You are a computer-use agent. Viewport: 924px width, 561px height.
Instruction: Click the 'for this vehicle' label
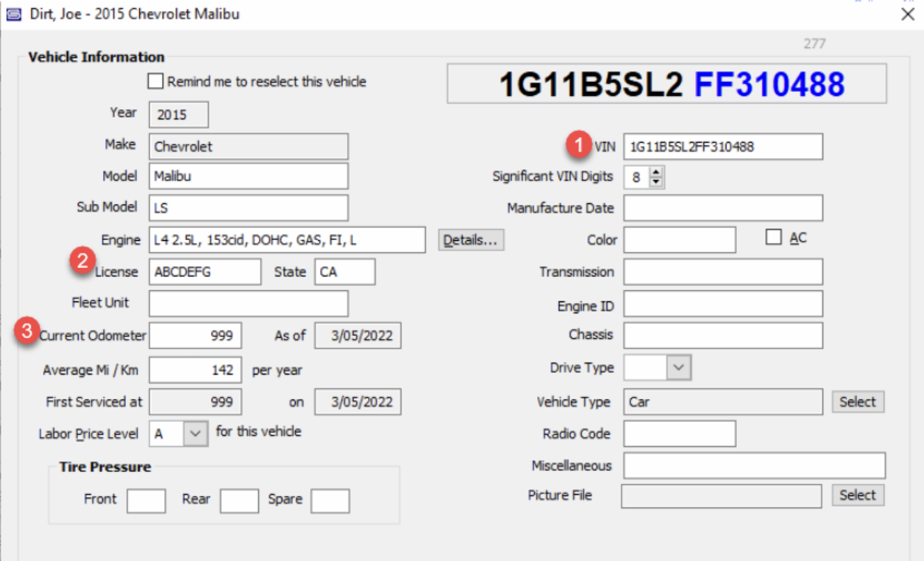(x=259, y=432)
